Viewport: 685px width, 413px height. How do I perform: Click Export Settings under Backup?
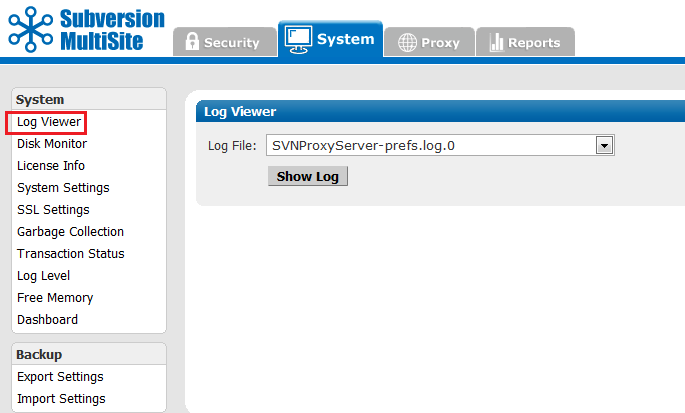tap(60, 377)
